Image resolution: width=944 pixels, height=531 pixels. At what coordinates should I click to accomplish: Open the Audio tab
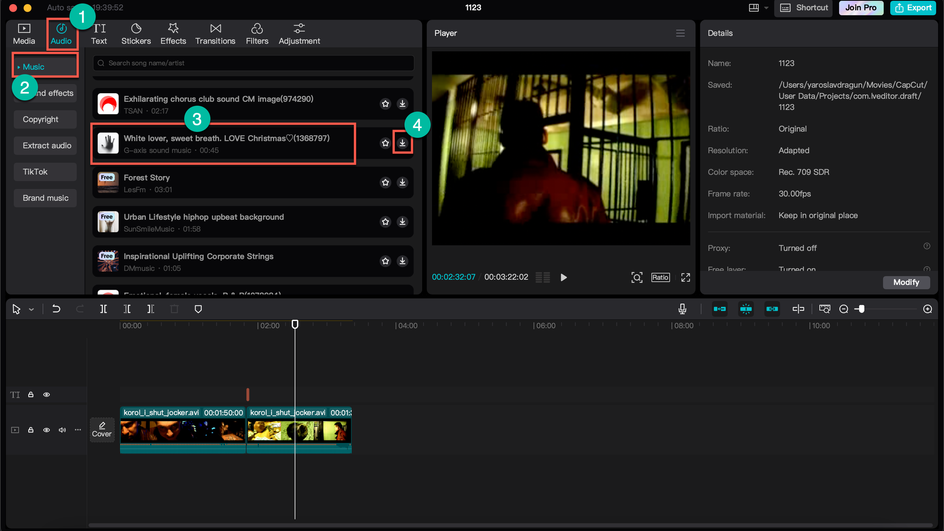click(x=61, y=34)
